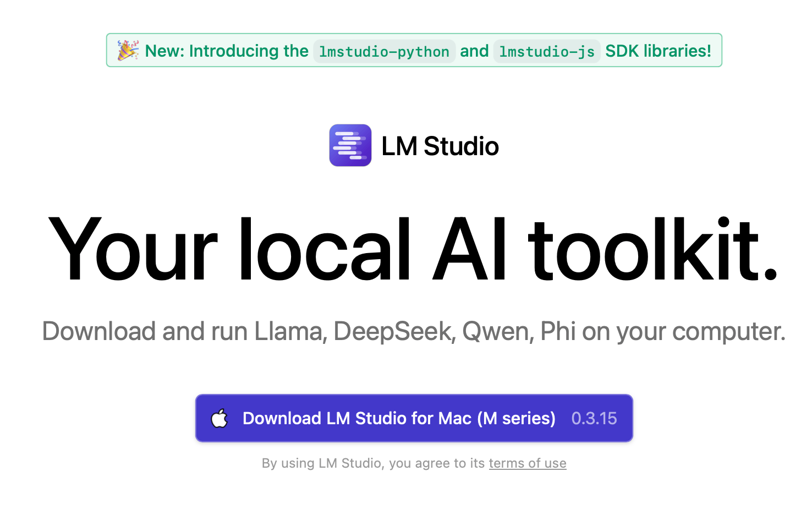This screenshot has height=515, width=812.
Task: Open the lmstudio-python SDK link
Action: pos(384,52)
